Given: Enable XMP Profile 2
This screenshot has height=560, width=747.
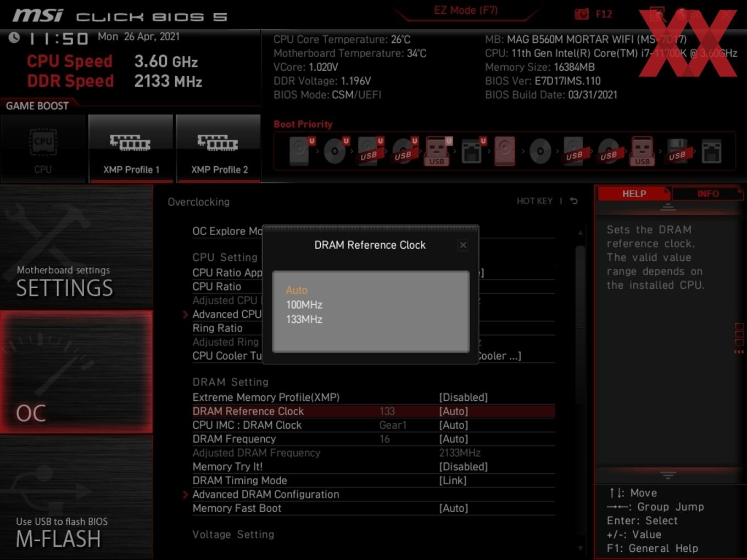Looking at the screenshot, I should (219, 149).
